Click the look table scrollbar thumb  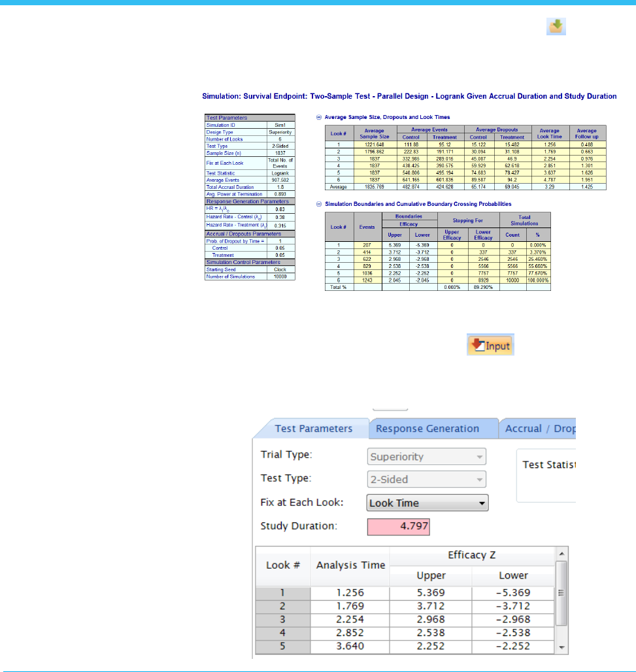click(x=561, y=593)
